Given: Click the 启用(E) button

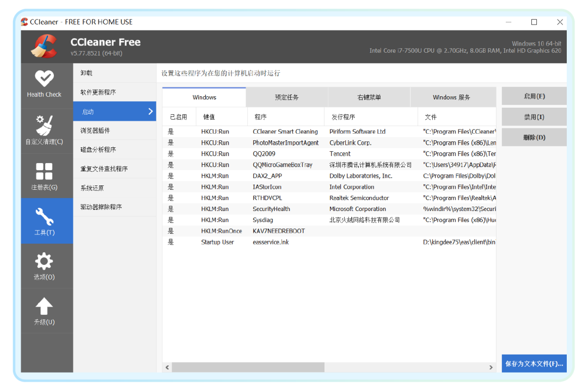Looking at the screenshot, I should [x=534, y=96].
